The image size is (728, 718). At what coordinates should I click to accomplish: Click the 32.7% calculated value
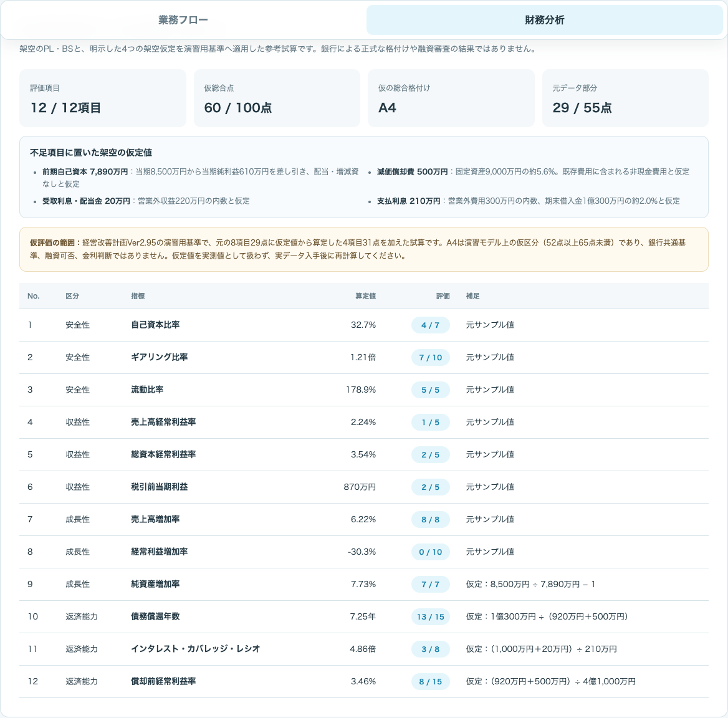(363, 325)
